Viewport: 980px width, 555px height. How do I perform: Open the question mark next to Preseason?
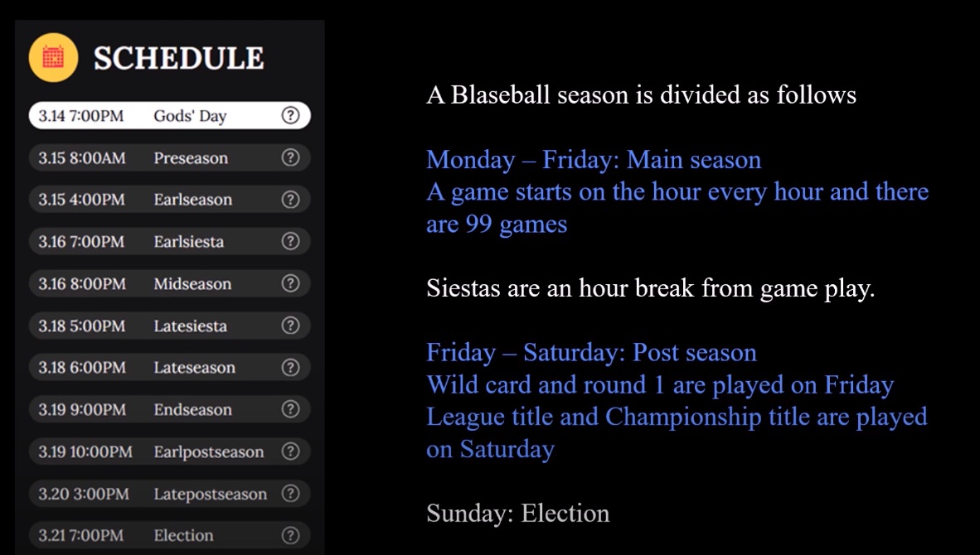(291, 157)
